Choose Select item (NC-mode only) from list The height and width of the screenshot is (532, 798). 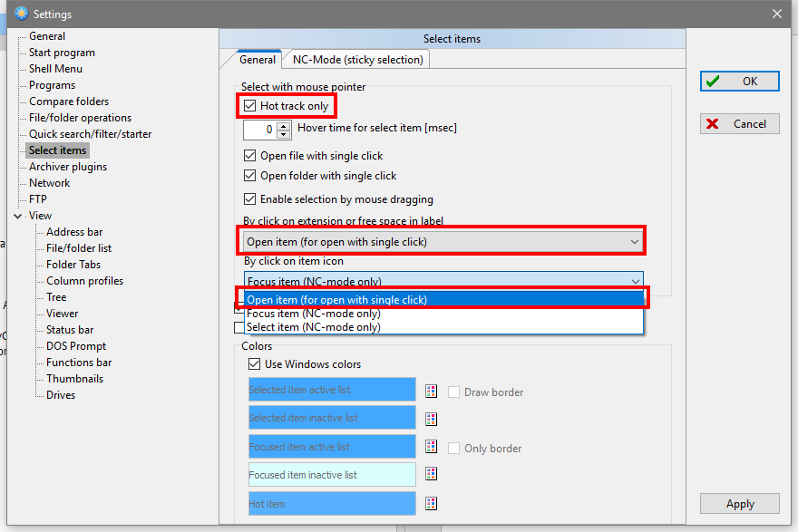point(314,327)
